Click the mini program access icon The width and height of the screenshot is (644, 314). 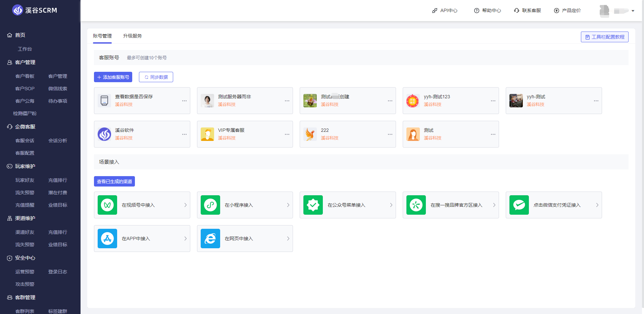(x=210, y=205)
